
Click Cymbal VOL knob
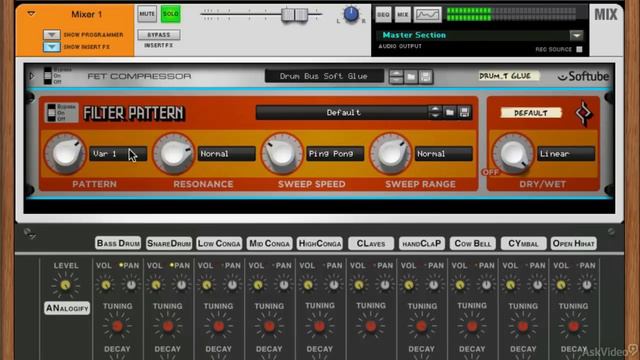[x=511, y=285]
